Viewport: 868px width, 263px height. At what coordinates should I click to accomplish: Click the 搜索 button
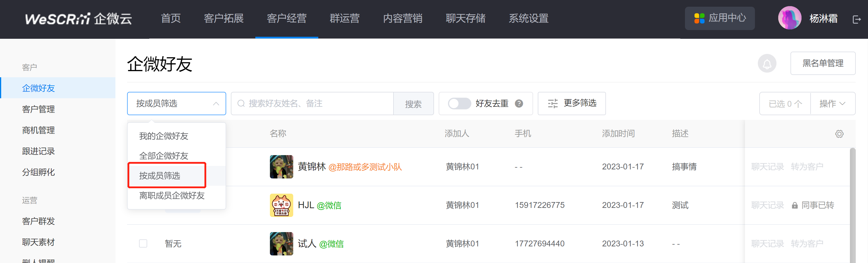(413, 104)
